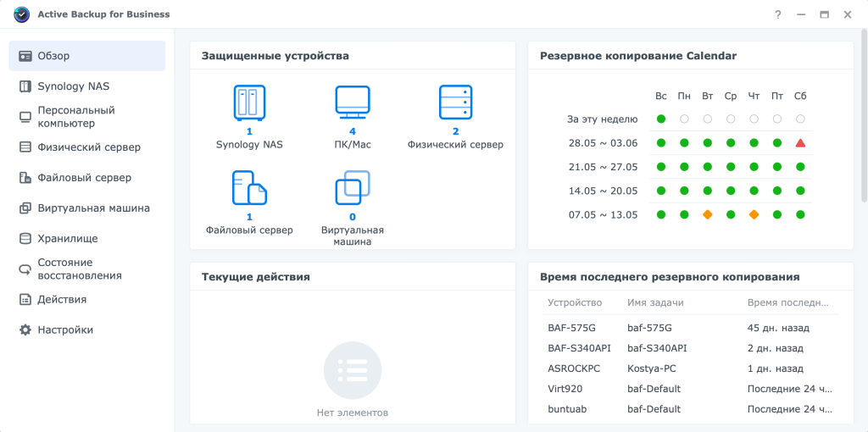The height and width of the screenshot is (432, 868).
Task: Open Хранилище in the sidebar
Action: (x=87, y=238)
